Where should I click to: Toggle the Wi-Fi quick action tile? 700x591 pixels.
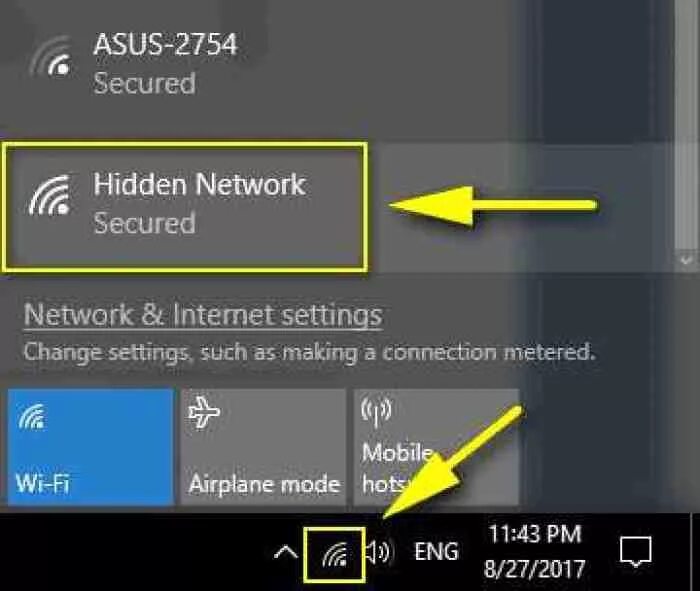point(91,447)
